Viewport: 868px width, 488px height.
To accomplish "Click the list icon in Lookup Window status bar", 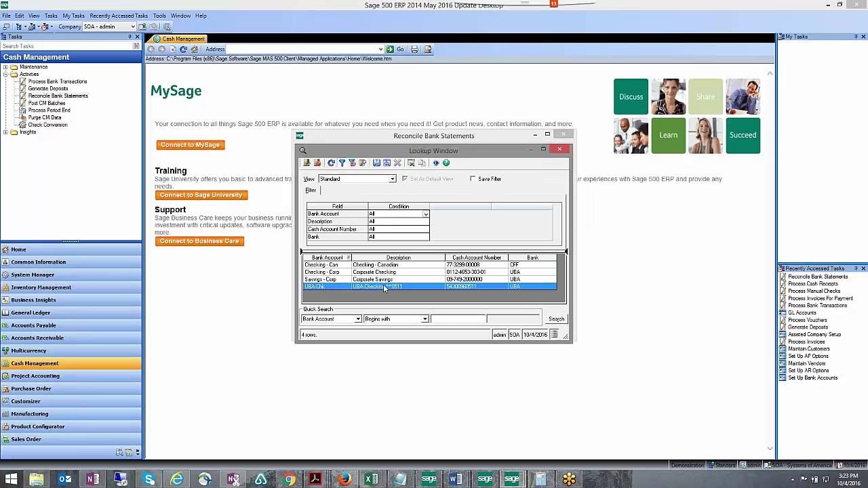I will point(554,334).
